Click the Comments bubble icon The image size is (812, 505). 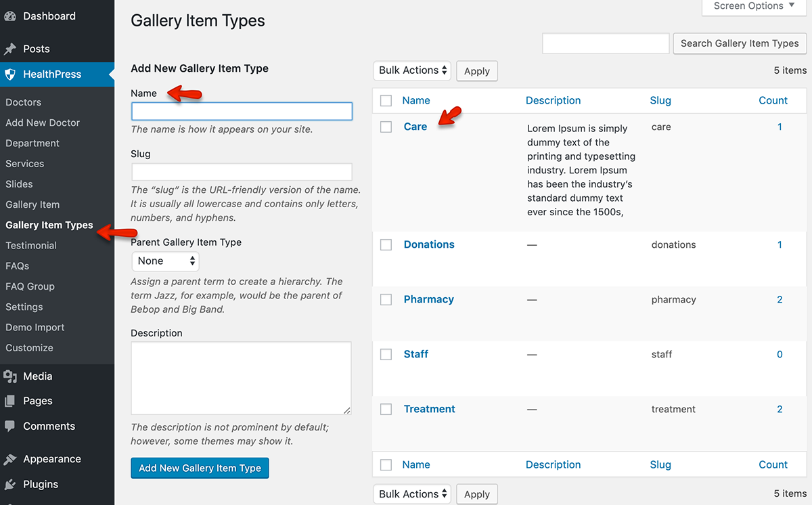10,426
